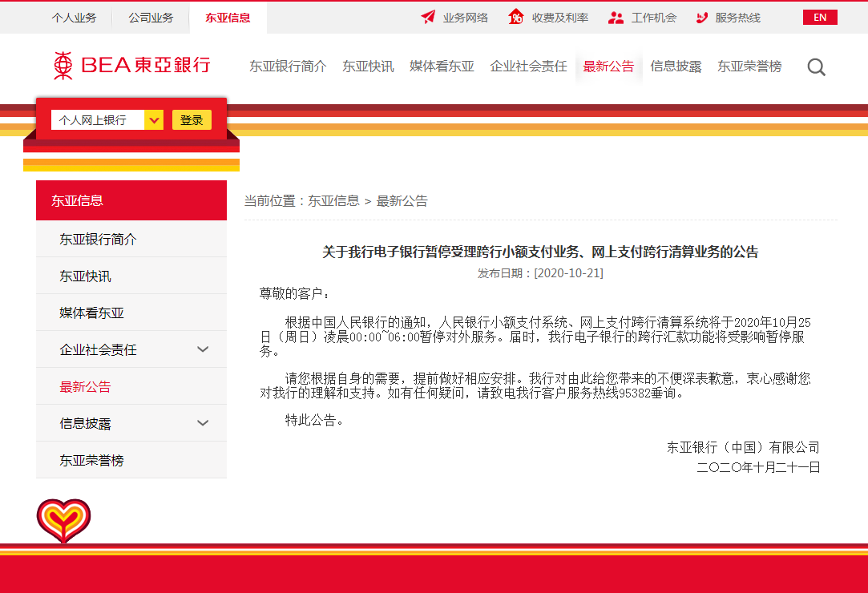Click the heart-shaped logo icon
Viewport: 868px width, 593px height.
click(63, 520)
